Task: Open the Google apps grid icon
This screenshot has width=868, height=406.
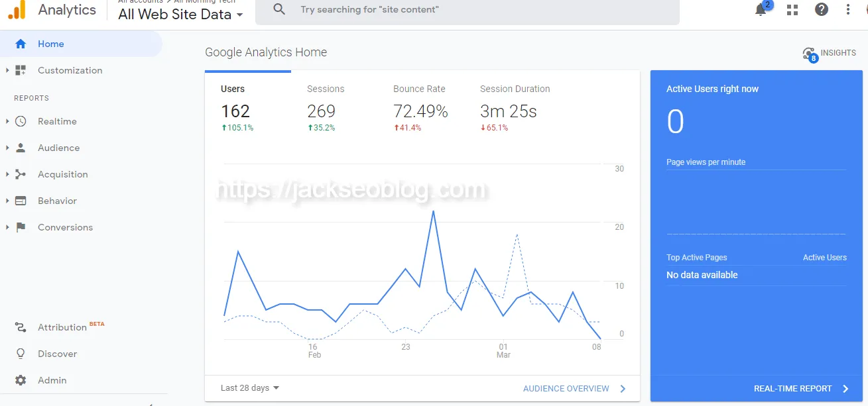Action: tap(792, 10)
